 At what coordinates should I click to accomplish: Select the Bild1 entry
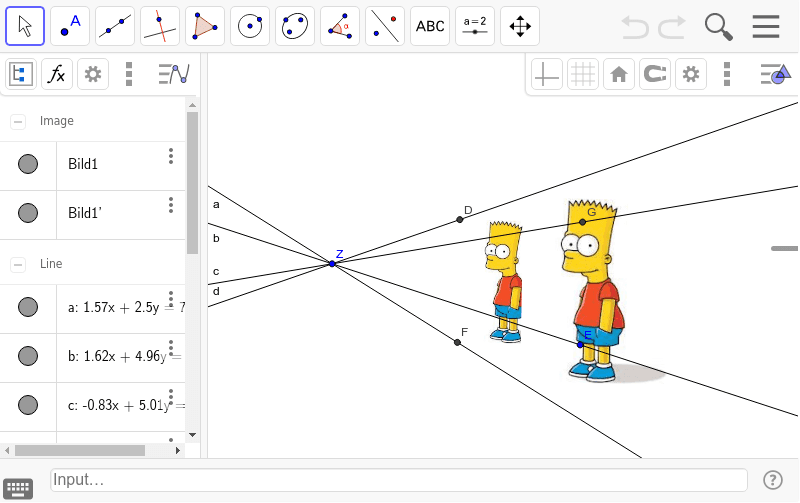pos(83,164)
